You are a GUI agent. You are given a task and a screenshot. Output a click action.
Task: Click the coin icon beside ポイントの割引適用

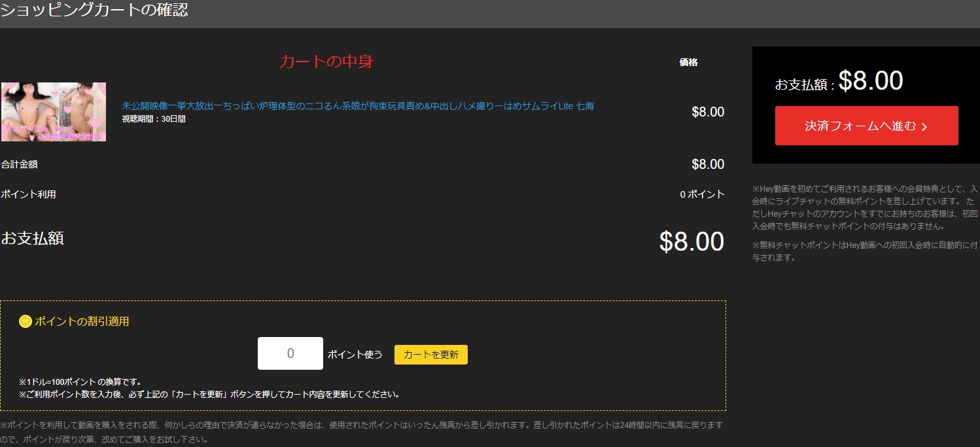point(26,321)
